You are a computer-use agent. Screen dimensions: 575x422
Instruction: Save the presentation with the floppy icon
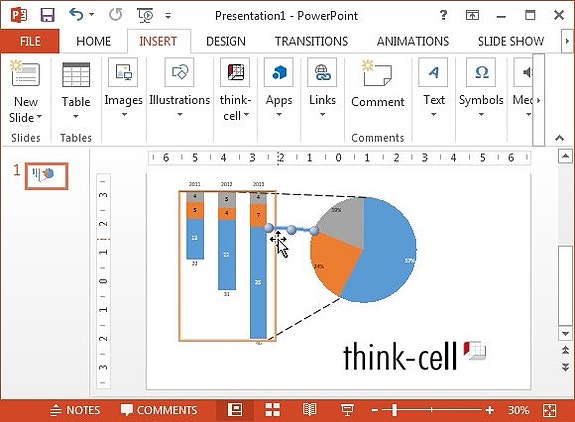click(47, 15)
